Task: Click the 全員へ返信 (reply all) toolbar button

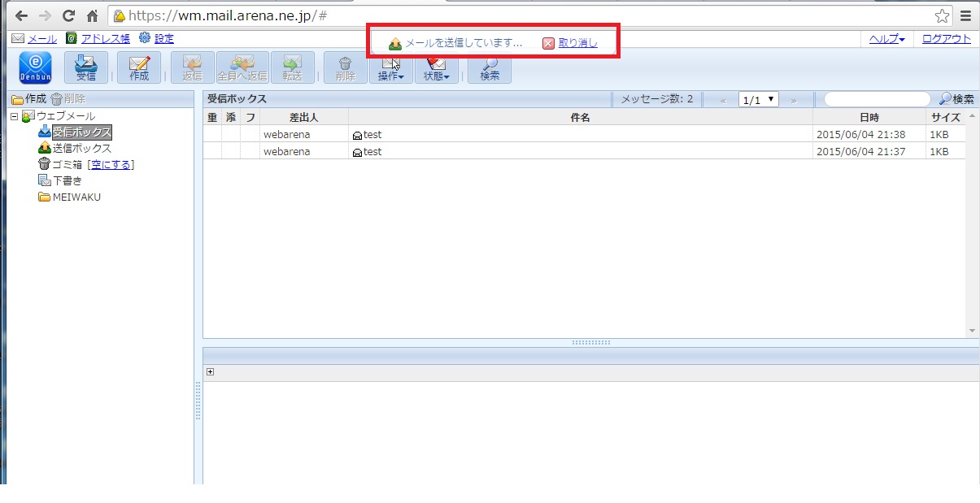Action: (242, 67)
